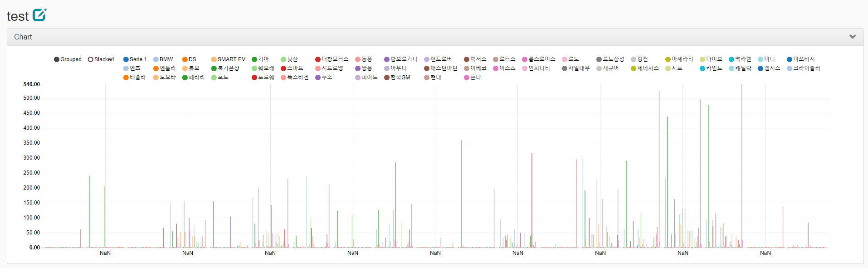The width and height of the screenshot is (868, 268).
Task: Toggle the 쌍용 legend series
Action: [x=364, y=68]
